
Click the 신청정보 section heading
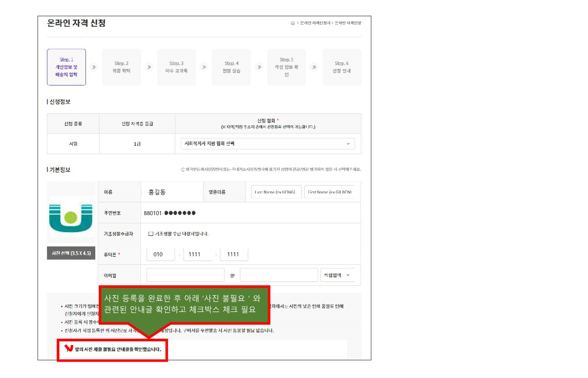click(x=60, y=102)
